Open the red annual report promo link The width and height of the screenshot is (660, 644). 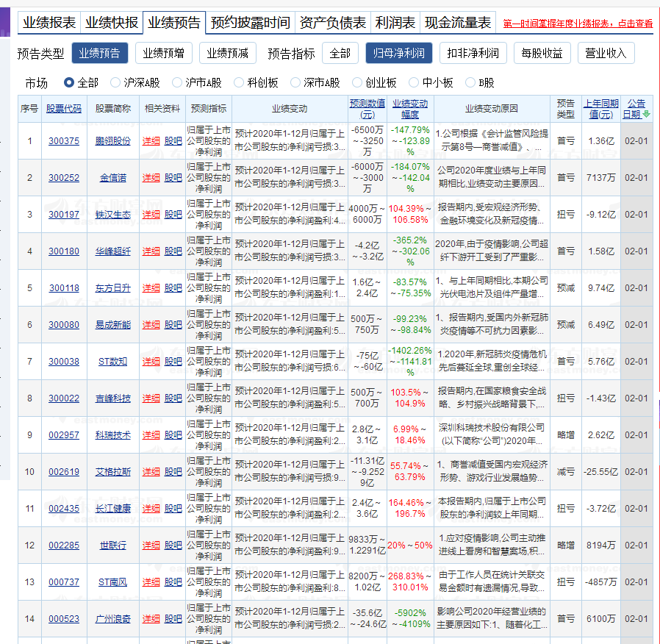[578, 24]
